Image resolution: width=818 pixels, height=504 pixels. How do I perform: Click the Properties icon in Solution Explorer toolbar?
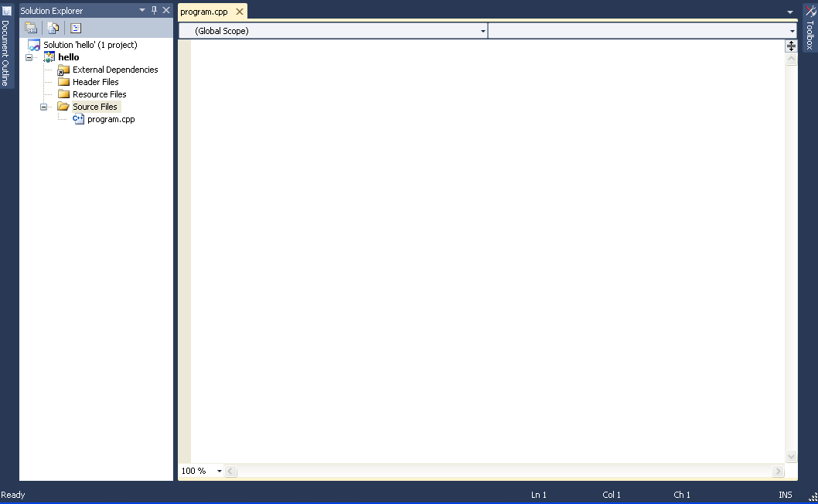point(31,28)
